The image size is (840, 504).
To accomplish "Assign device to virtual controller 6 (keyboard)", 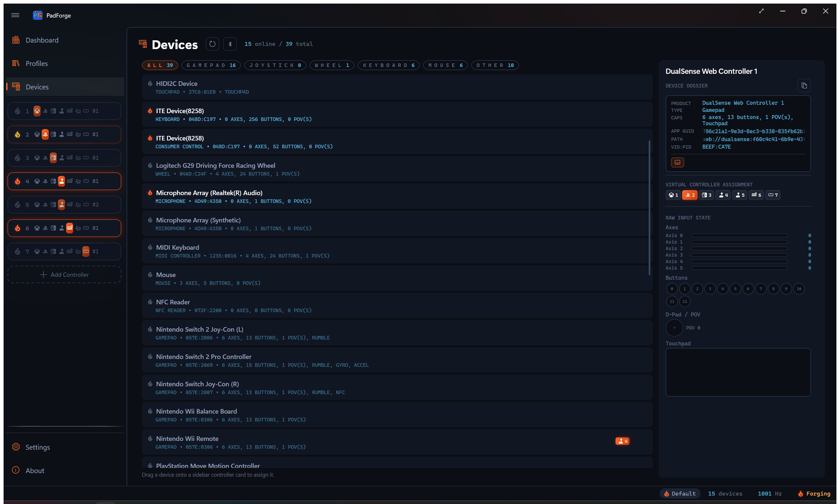I will 756,195.
